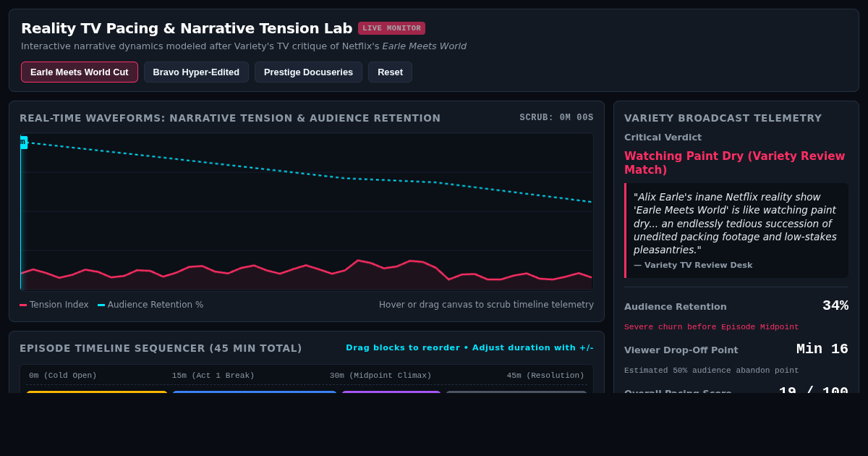Click the 30m (Midpoint Climax) label
868x456 pixels.
[380, 375]
